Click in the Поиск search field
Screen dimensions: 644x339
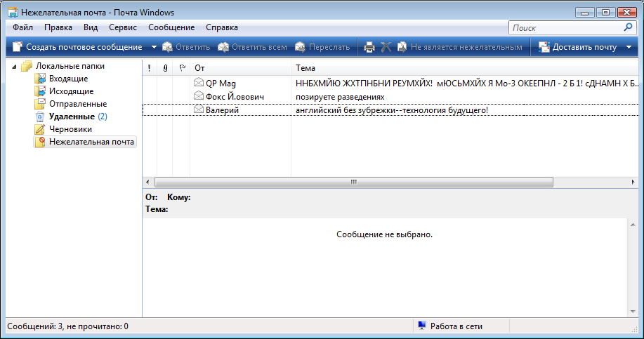[x=566, y=28]
